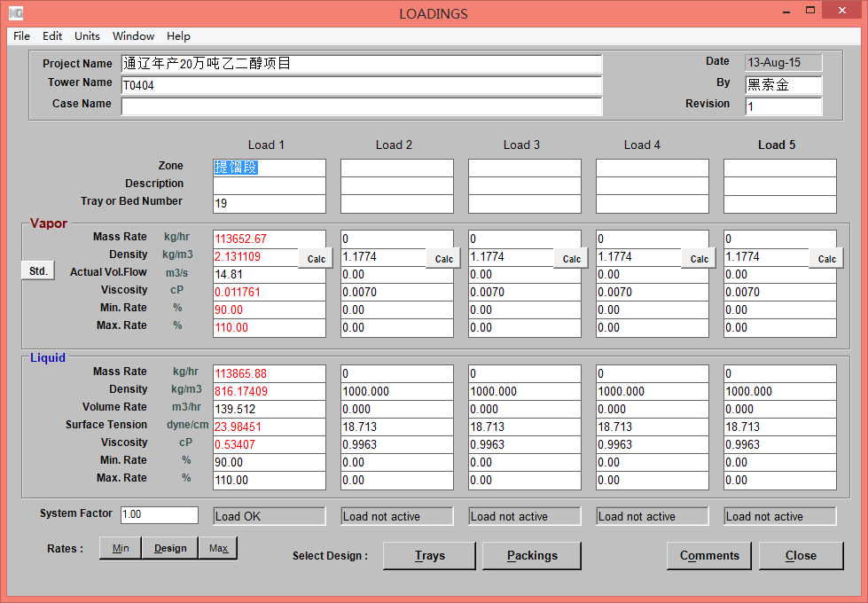Open the Edit menu
The image size is (868, 603).
coord(52,36)
